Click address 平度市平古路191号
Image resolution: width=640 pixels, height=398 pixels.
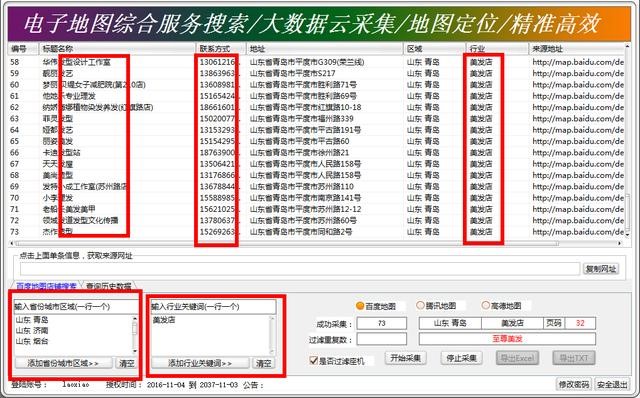coord(305,130)
